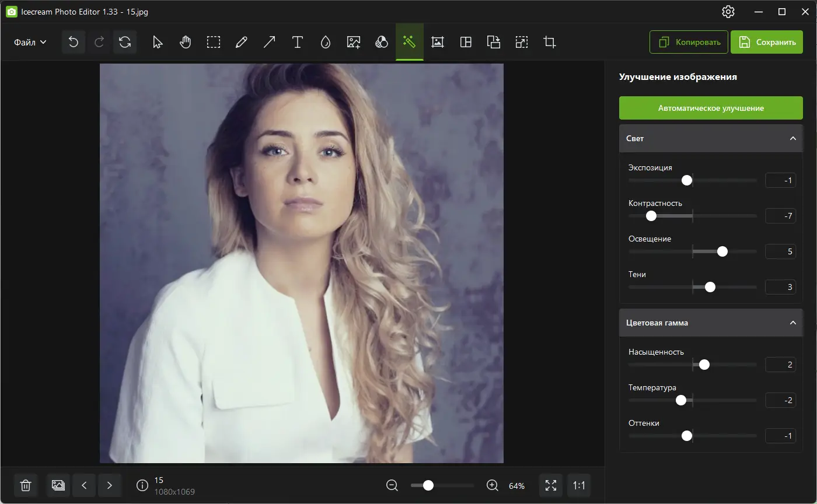817x504 pixels.
Task: Go to the next photo with arrow
Action: 110,485
